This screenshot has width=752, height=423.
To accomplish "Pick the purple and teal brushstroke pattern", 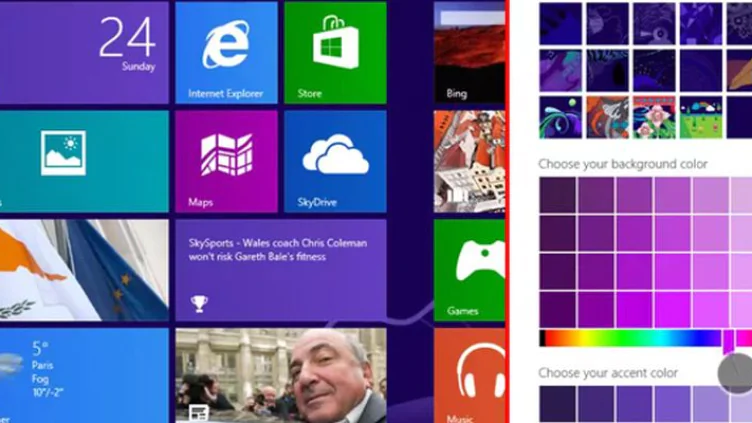I will pos(561,70).
